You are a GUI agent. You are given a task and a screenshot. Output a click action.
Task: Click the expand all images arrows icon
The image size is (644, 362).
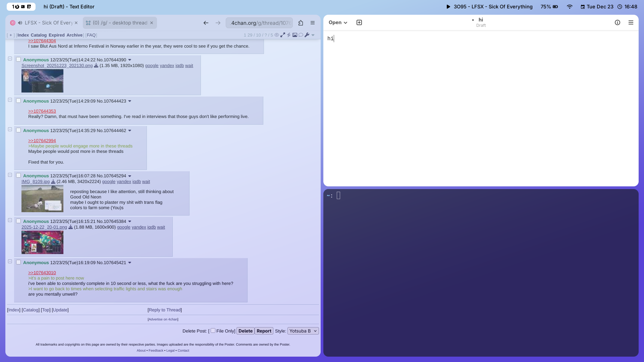click(x=283, y=35)
